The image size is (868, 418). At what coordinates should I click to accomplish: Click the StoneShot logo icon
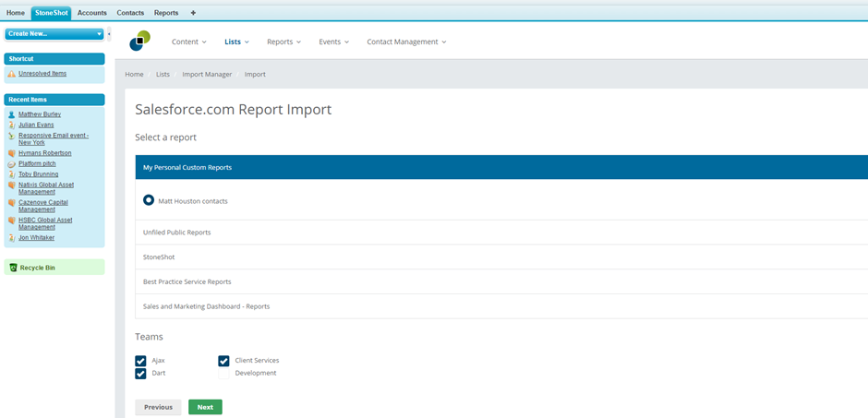click(139, 41)
